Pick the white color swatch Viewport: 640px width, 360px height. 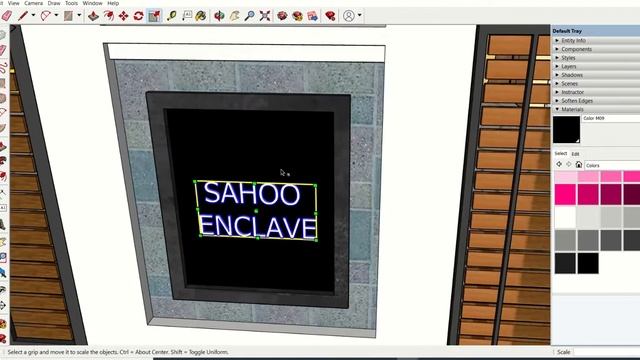click(x=565, y=217)
